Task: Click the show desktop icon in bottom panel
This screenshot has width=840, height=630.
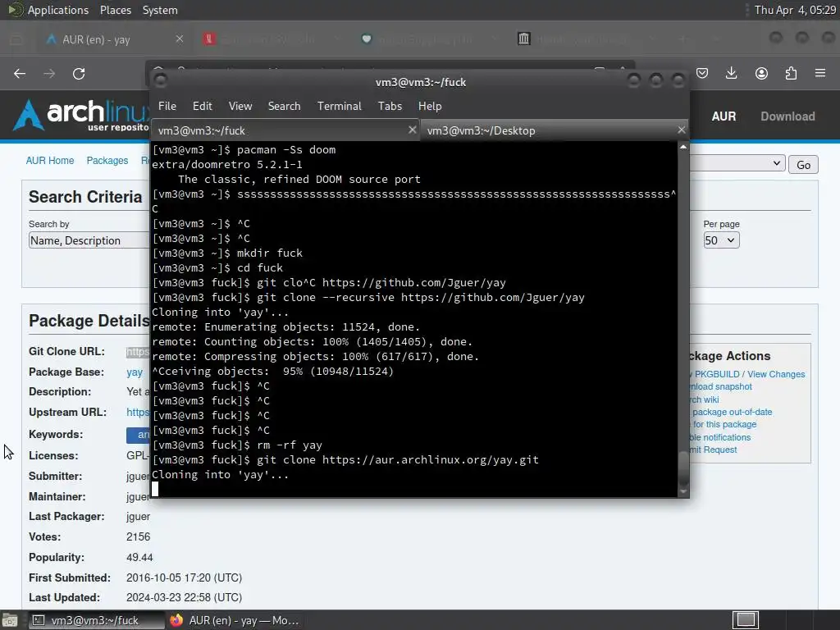Action: click(x=10, y=620)
